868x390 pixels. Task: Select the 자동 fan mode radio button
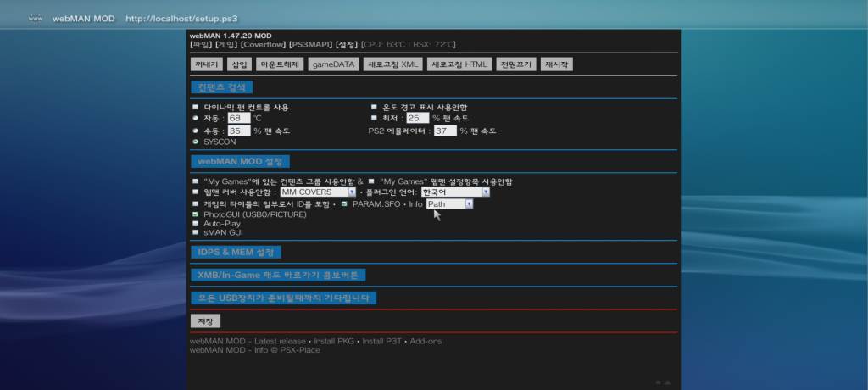[x=195, y=118]
